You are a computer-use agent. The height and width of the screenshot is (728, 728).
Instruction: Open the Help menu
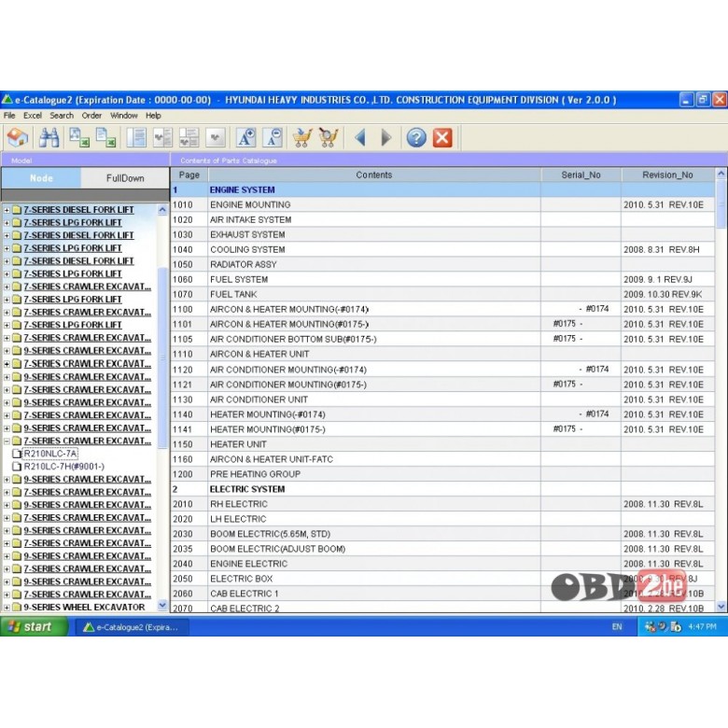point(153,115)
